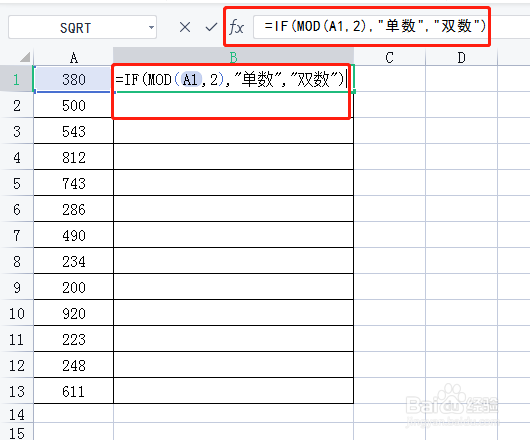Click the IF formula text in cell B1

pos(230,80)
